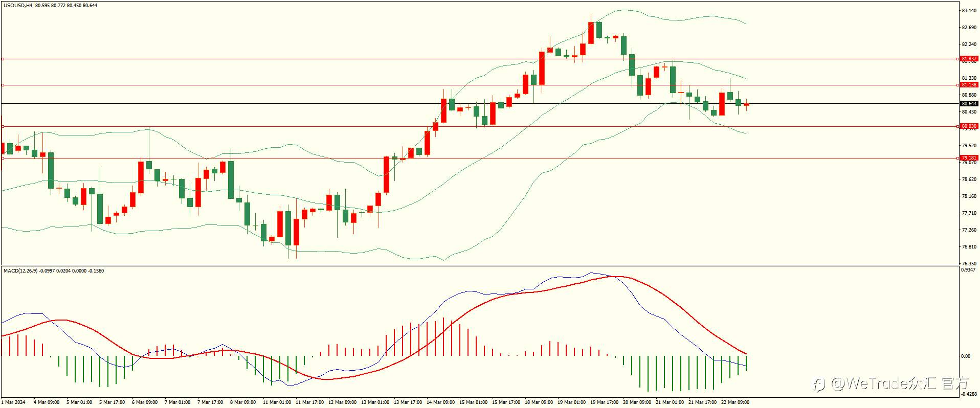
Task: Click the right-end handle of the 79.181 line
Action: tap(957, 158)
